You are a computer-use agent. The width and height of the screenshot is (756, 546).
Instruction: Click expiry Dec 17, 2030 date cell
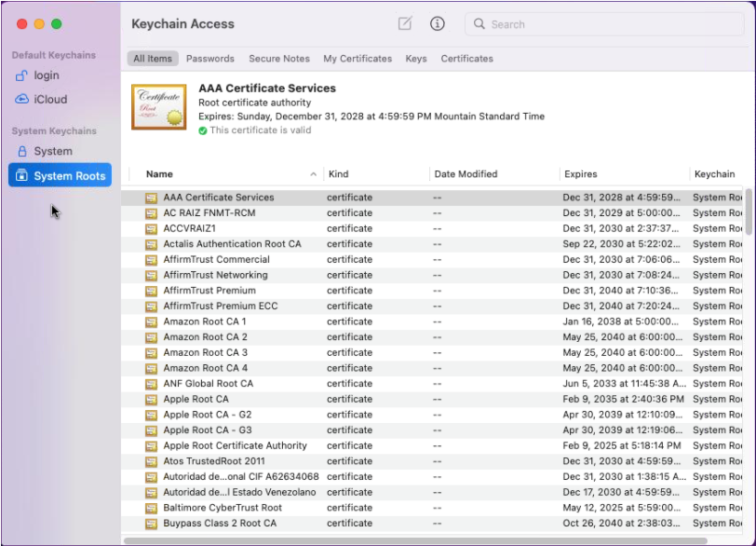621,492
